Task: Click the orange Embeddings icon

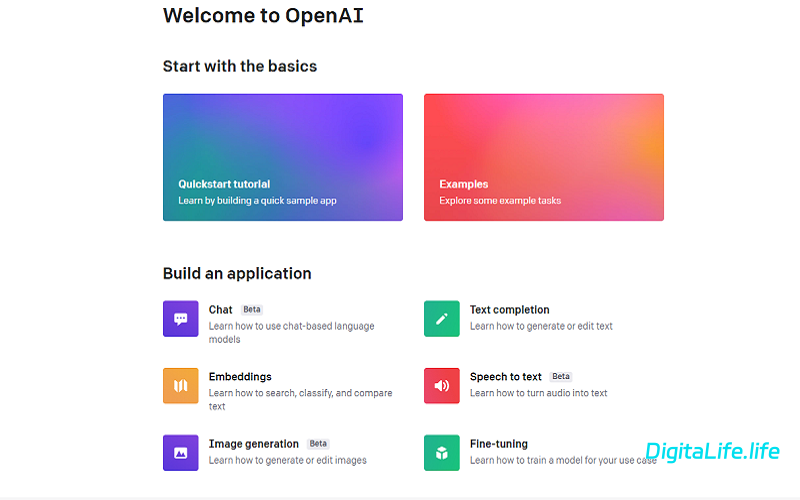Action: tap(180, 386)
